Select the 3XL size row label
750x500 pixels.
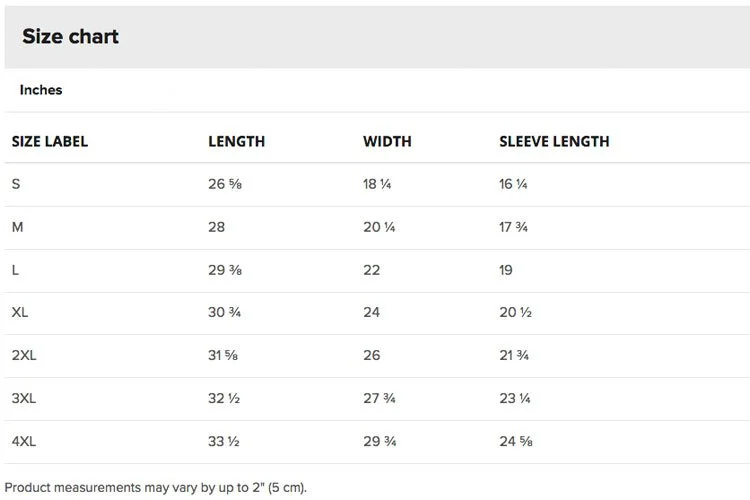(24, 399)
